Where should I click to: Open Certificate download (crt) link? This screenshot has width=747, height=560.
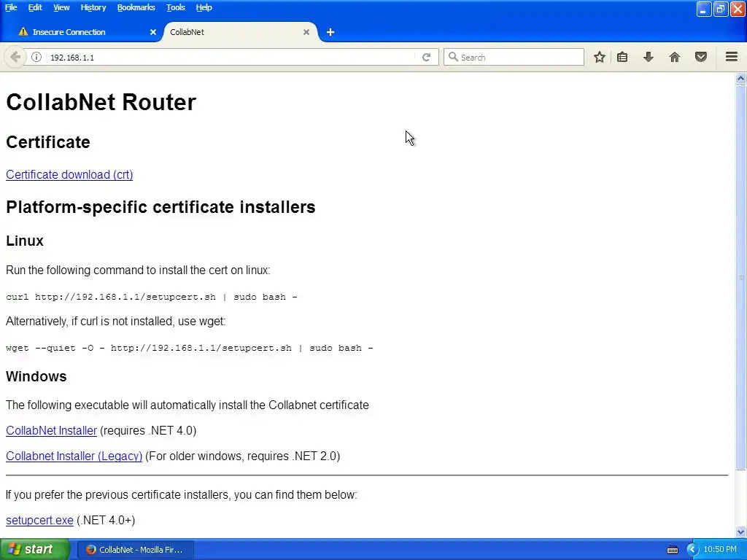[x=69, y=175]
